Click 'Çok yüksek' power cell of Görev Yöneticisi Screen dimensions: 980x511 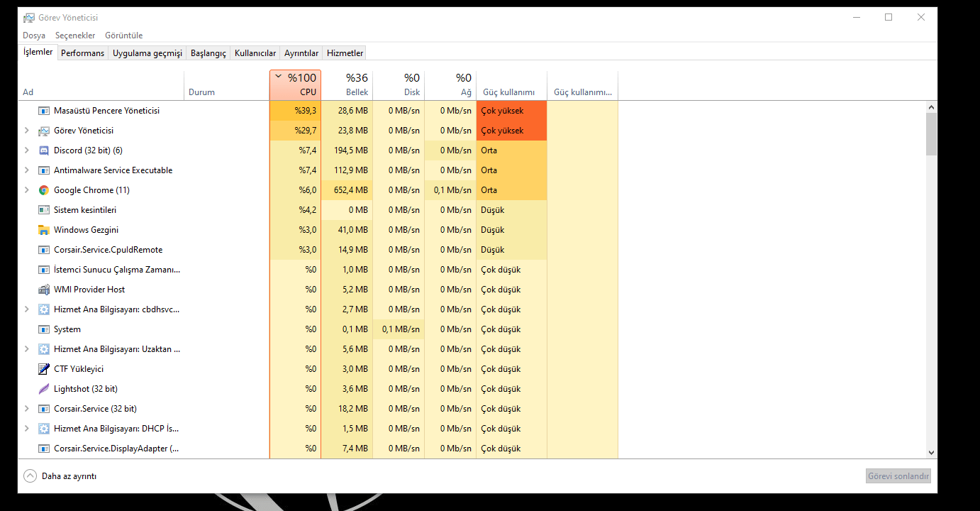click(x=512, y=131)
